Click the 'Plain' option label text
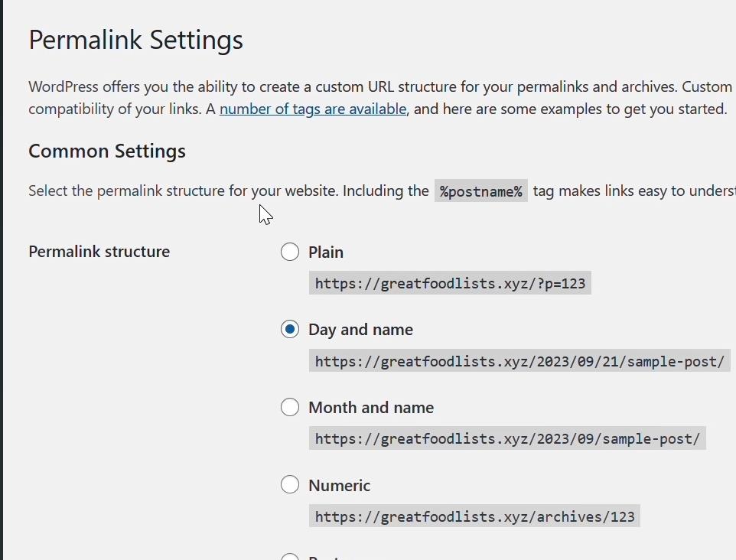The height and width of the screenshot is (560, 736). (326, 252)
